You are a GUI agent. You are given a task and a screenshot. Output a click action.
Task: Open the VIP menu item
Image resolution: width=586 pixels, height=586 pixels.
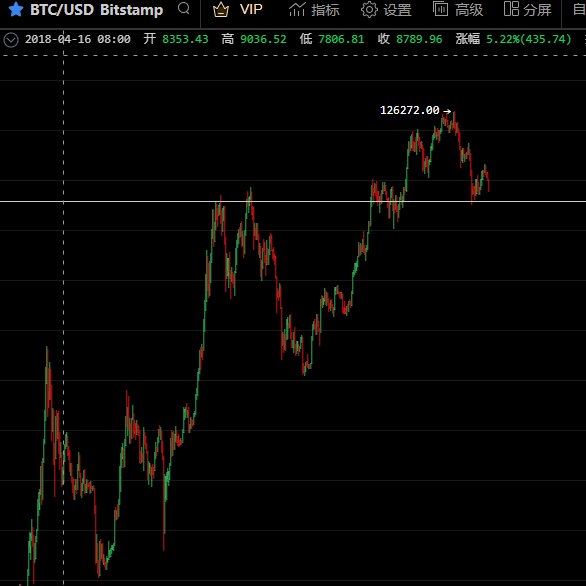(x=251, y=9)
